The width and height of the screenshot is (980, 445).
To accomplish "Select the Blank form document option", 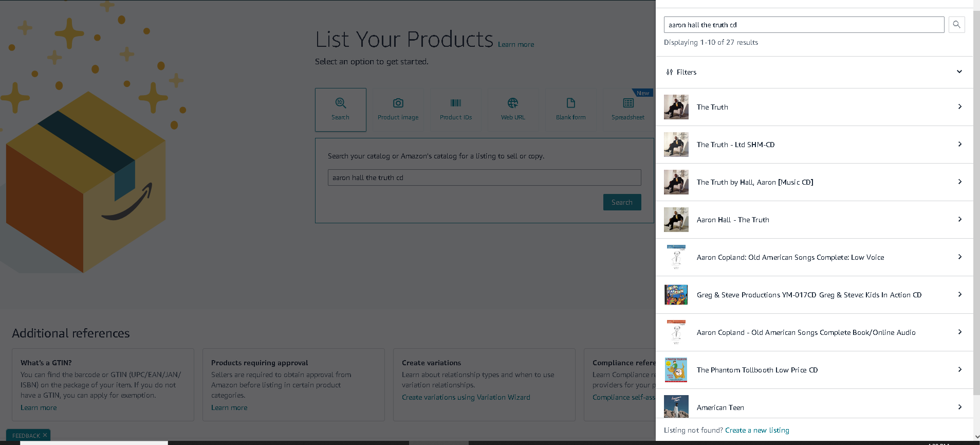I will [570, 110].
